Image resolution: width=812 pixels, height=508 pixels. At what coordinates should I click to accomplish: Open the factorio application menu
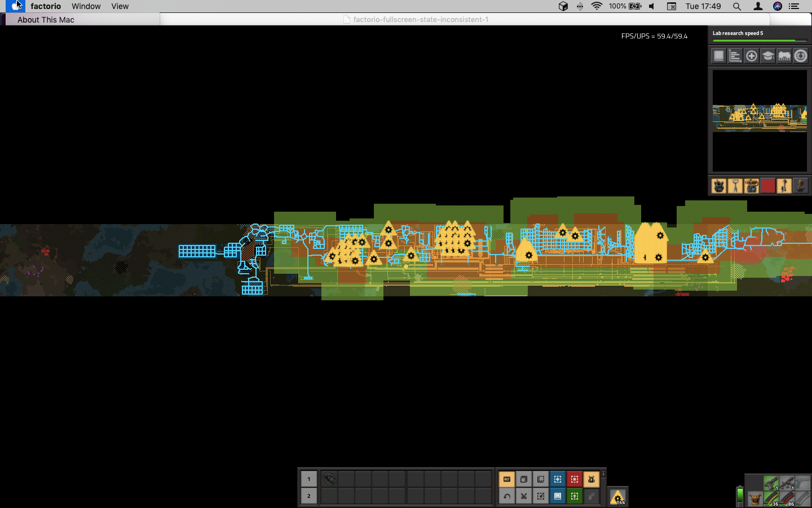click(46, 6)
